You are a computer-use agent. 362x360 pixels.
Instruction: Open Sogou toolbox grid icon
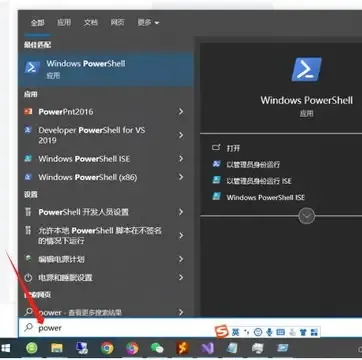pyautogui.click(x=314, y=332)
